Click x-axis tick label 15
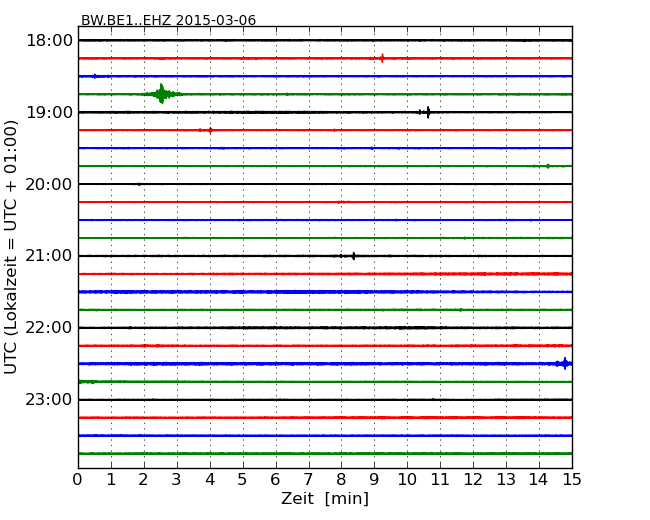The height and width of the screenshot is (520, 650). (572, 480)
